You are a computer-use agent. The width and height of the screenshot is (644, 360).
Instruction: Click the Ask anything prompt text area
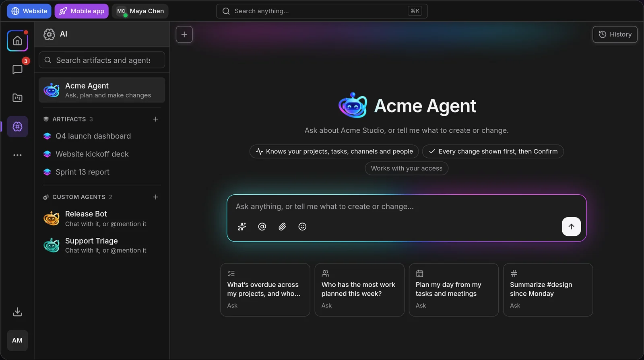pyautogui.click(x=407, y=206)
